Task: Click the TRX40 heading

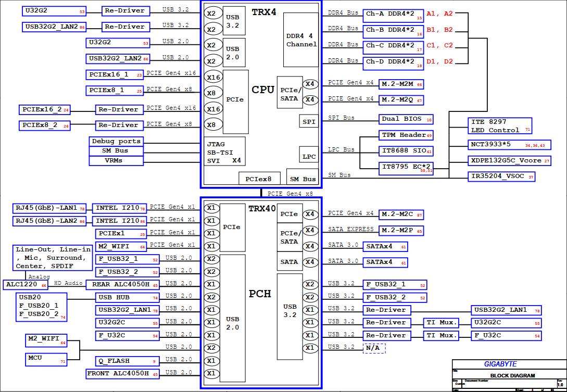Action: [x=262, y=208]
